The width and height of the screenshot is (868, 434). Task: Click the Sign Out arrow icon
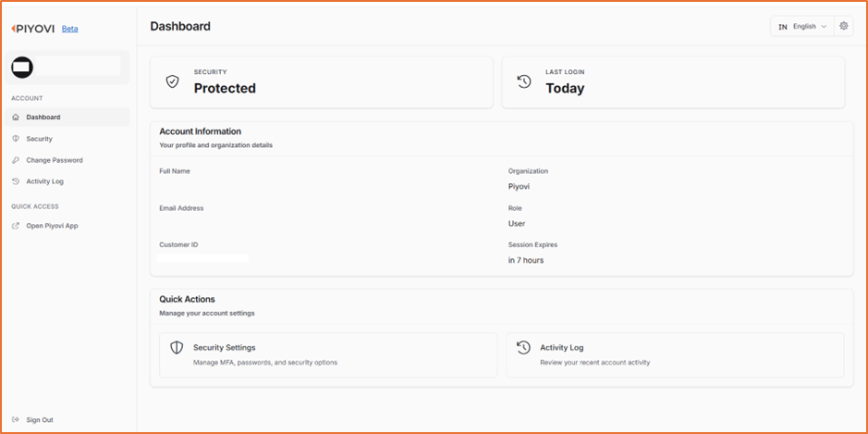click(16, 419)
